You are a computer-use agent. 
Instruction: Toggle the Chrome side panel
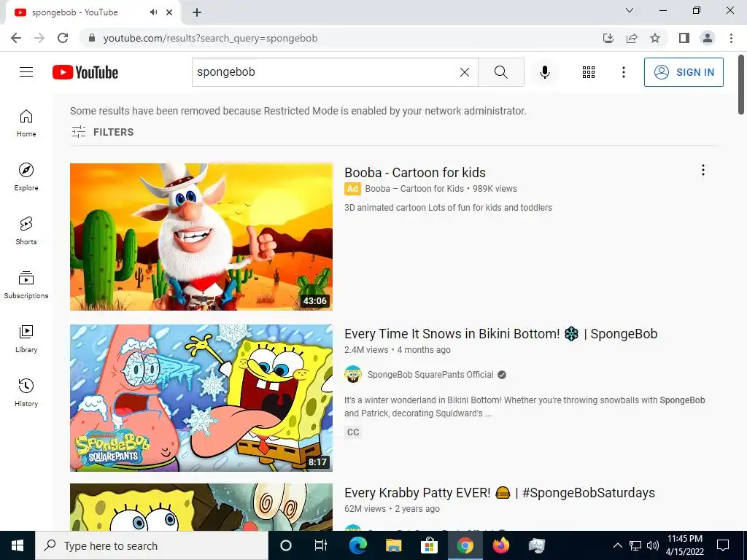tap(684, 38)
